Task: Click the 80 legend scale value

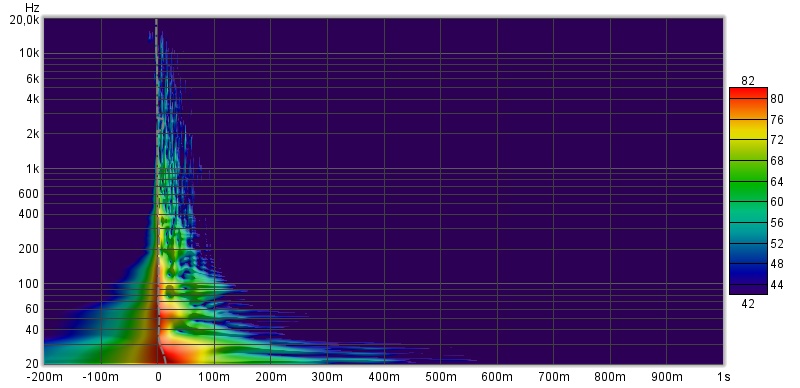Action: click(777, 99)
